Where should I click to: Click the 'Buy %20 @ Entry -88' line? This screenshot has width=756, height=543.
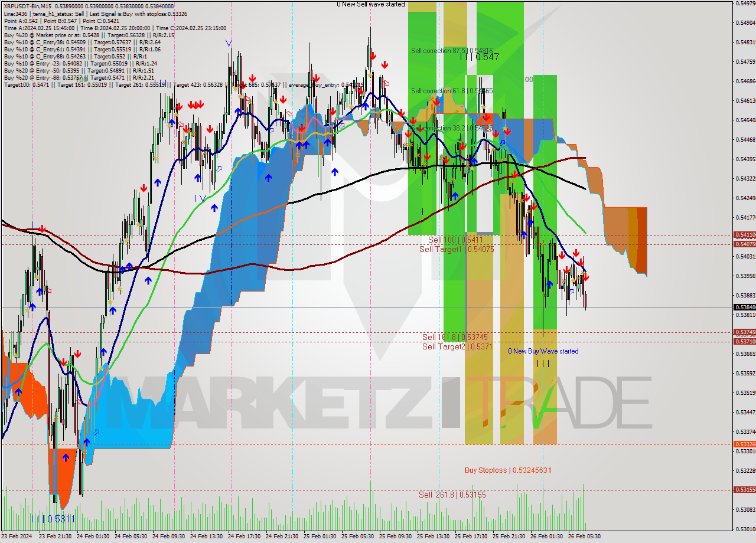point(79,77)
